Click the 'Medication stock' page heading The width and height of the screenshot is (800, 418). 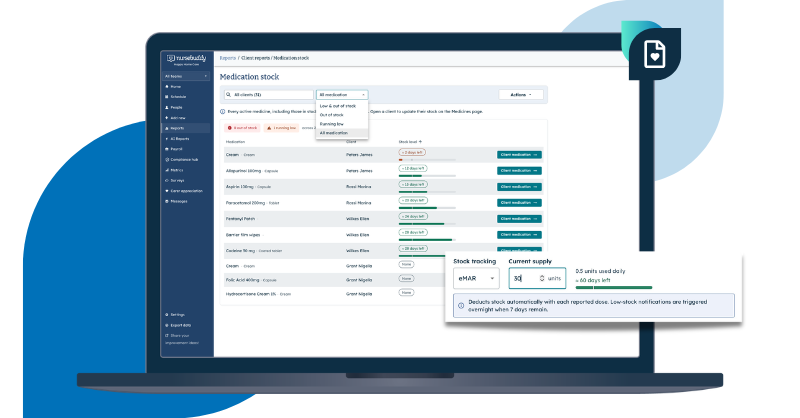(249, 77)
